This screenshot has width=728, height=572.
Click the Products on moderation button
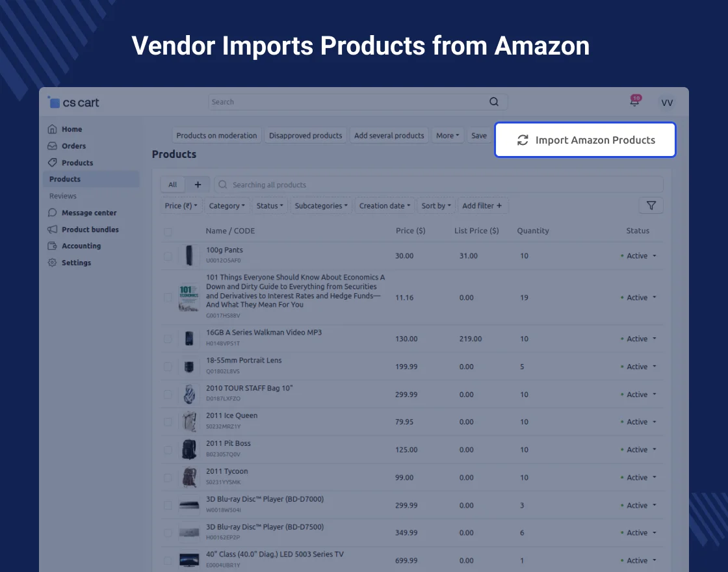[x=216, y=136]
